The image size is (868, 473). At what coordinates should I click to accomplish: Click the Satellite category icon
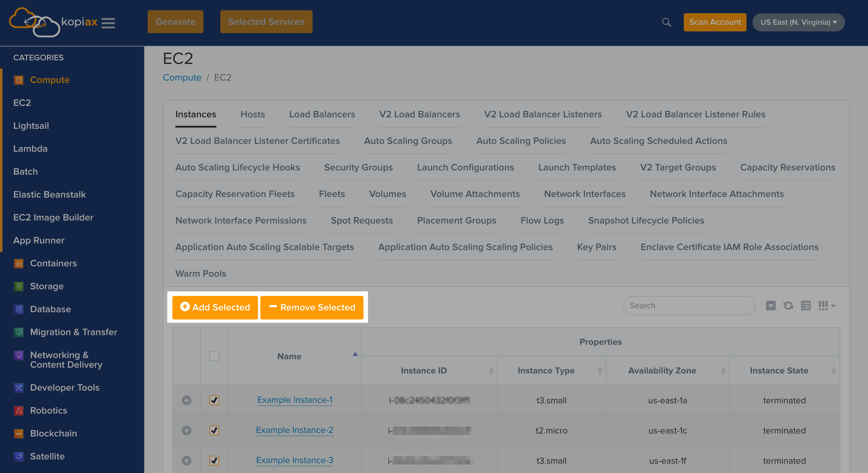pos(18,456)
